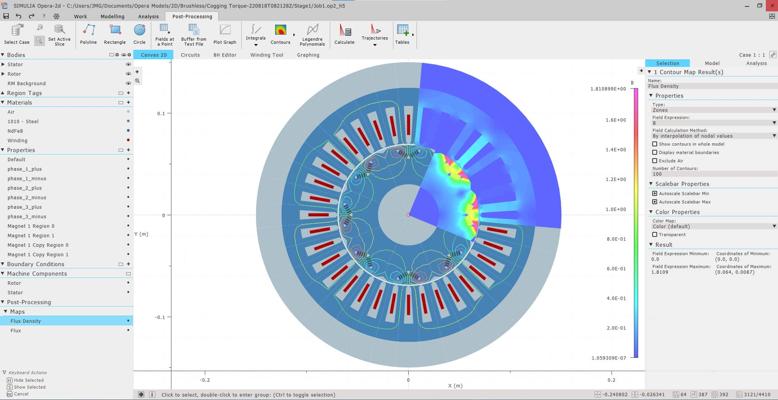Check the Exclude Air checkbox
Viewport: 778px width, 400px height.
pyautogui.click(x=654, y=160)
